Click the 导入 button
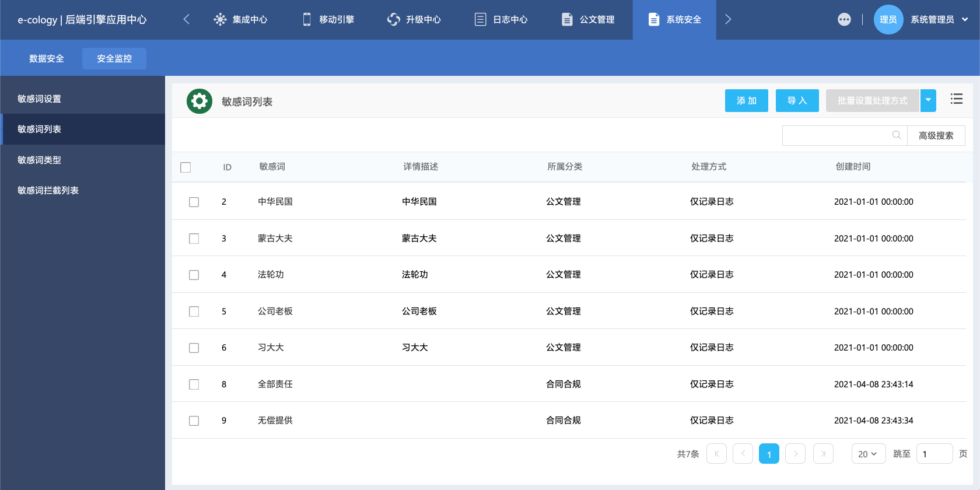Image resolution: width=980 pixels, height=490 pixels. pos(797,100)
